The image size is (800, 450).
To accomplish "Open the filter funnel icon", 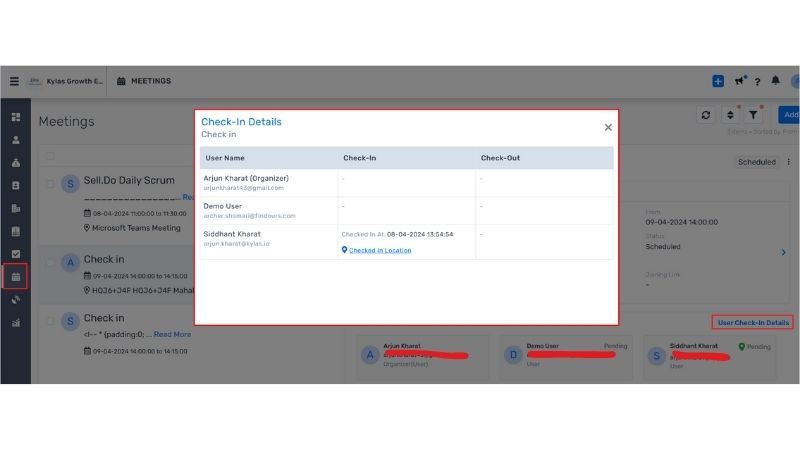I will pos(753,115).
